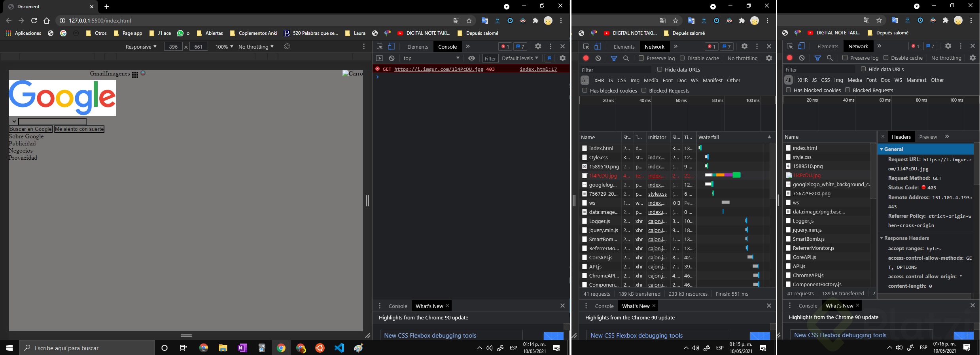Check Hide data URLs in the right window

[x=863, y=69]
